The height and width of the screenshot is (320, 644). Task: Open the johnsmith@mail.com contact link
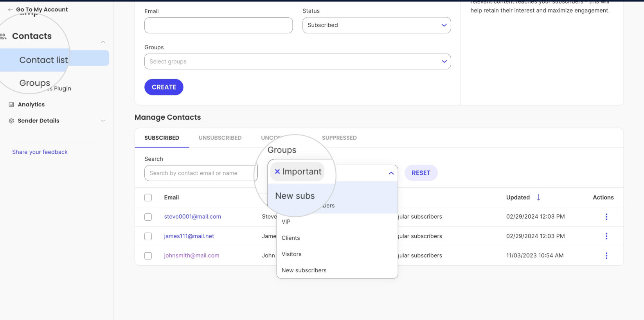pos(191,255)
